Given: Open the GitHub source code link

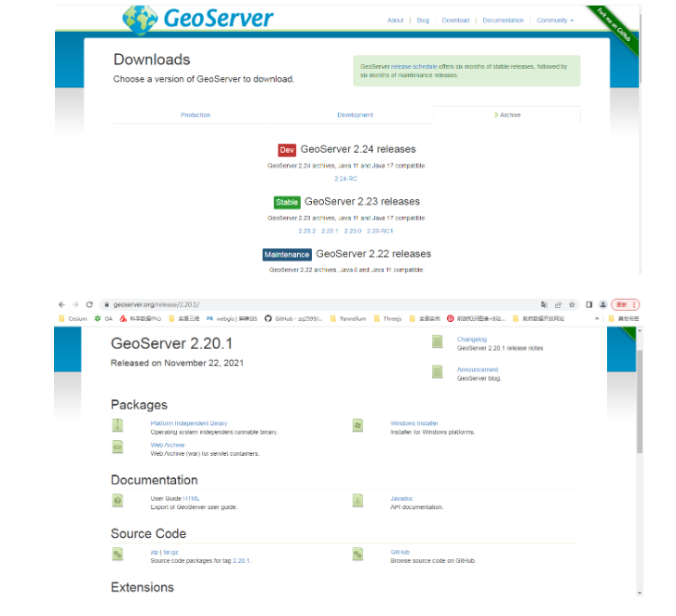Looking at the screenshot, I should click(x=399, y=552).
